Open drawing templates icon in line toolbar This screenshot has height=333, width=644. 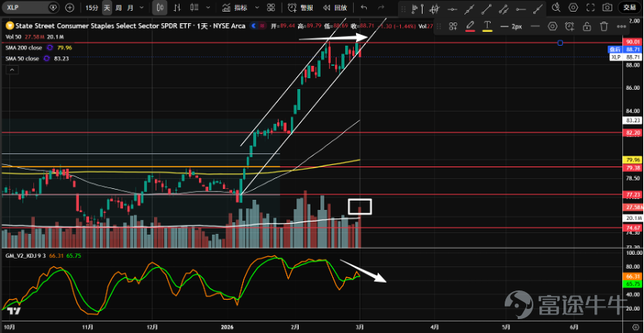[454, 26]
